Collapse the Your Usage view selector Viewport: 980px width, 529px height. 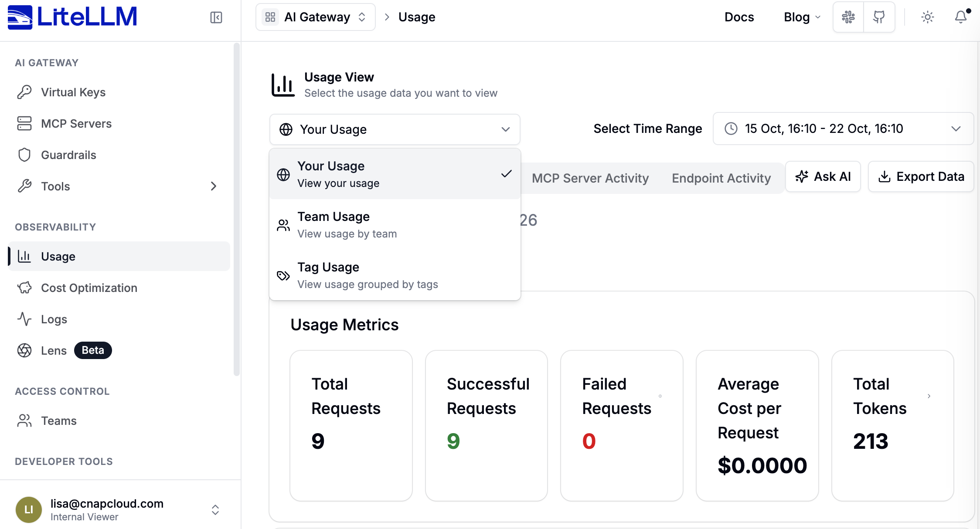pyautogui.click(x=395, y=129)
